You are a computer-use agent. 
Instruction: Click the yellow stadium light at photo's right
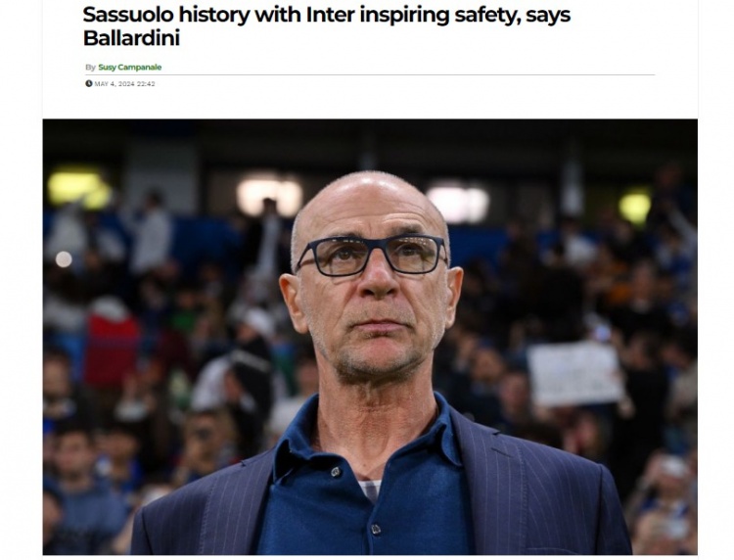[635, 207]
